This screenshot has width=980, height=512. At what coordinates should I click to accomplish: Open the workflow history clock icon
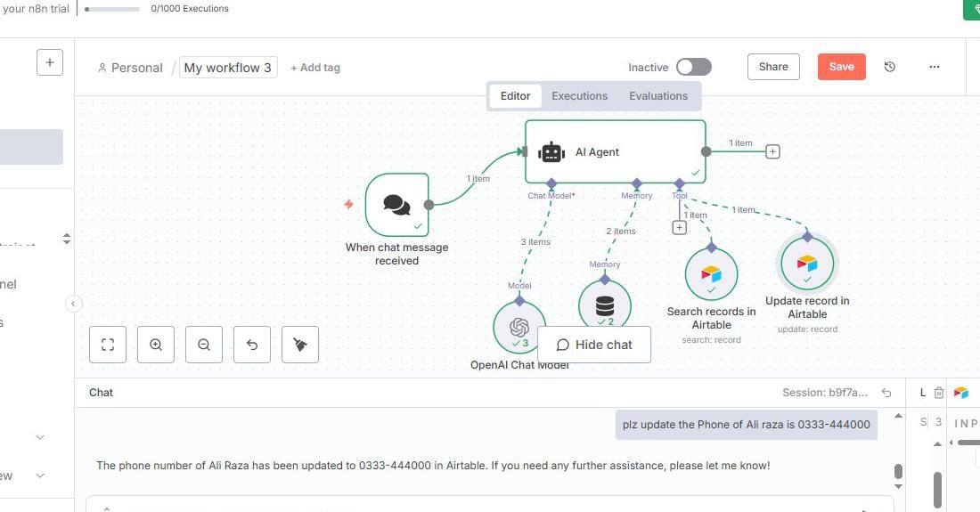(x=889, y=67)
